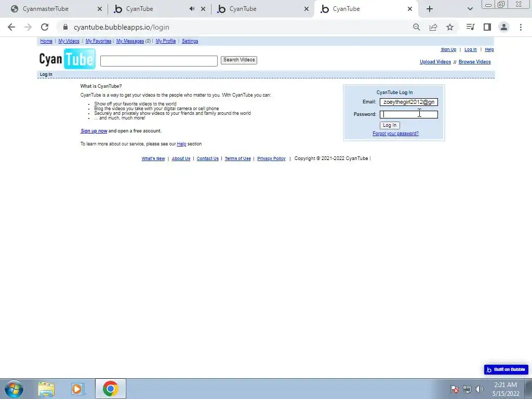
Task: Select the Chrome icon in the taskbar
Action: (x=111, y=389)
